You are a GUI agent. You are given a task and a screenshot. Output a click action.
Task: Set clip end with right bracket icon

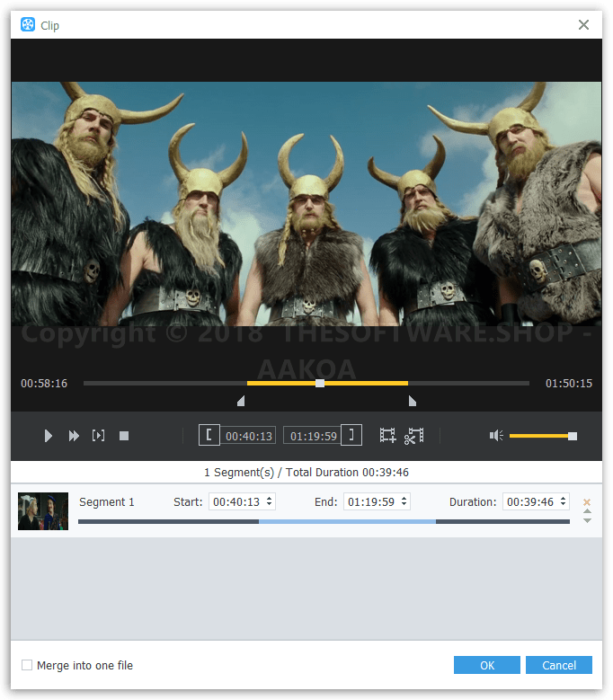click(351, 435)
